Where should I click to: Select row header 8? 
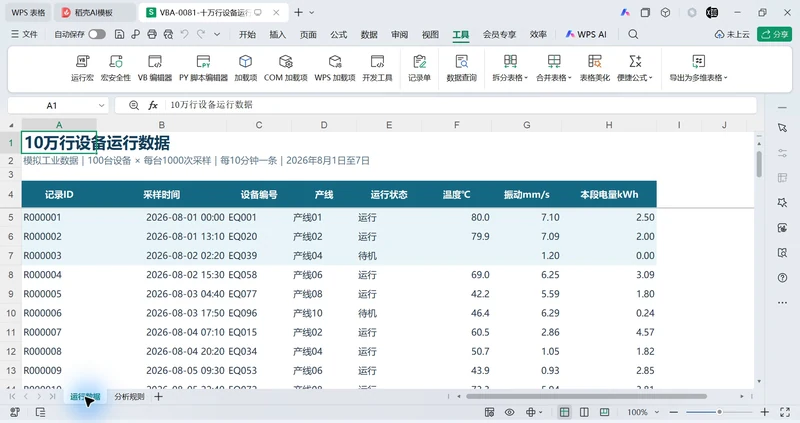[11, 275]
